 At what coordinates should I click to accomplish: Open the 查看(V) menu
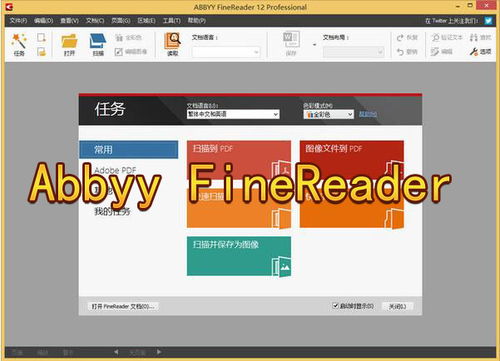[69, 21]
